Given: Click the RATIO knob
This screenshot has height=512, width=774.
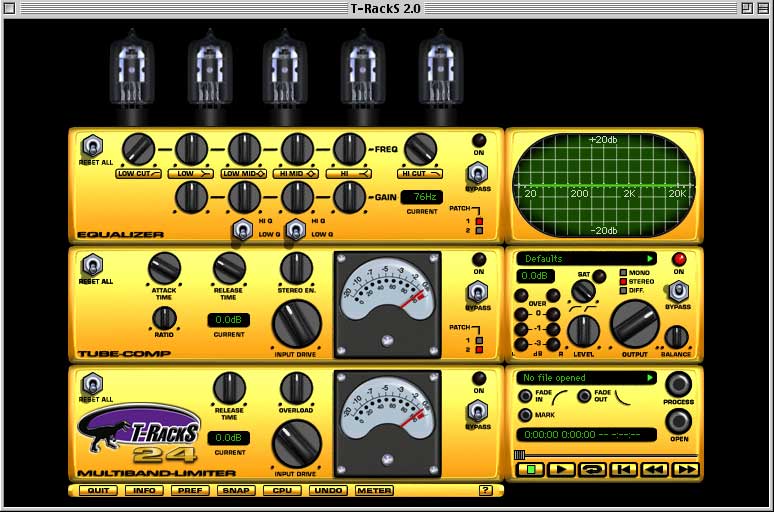Looking at the screenshot, I should pos(164,318).
